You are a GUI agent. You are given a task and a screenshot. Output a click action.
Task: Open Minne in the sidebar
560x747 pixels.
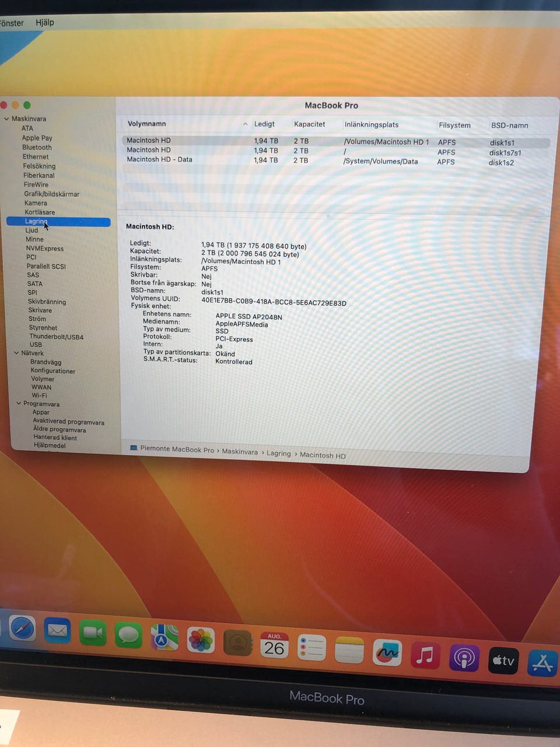click(x=34, y=239)
